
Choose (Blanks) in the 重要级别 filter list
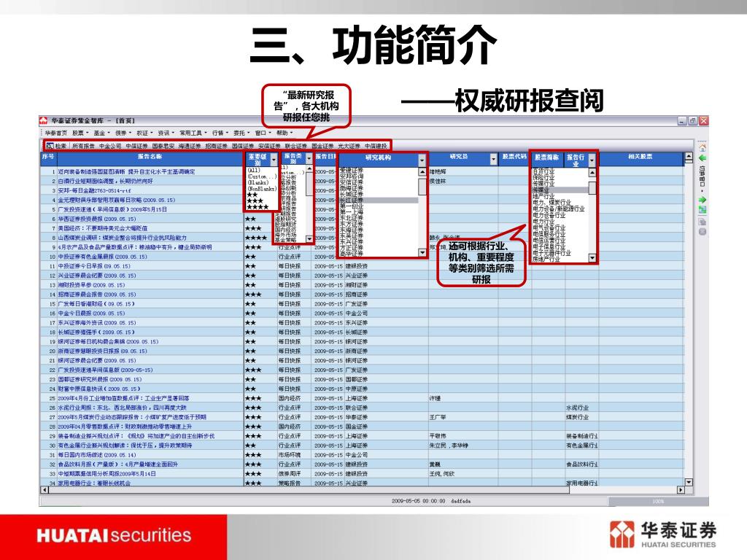click(x=258, y=182)
